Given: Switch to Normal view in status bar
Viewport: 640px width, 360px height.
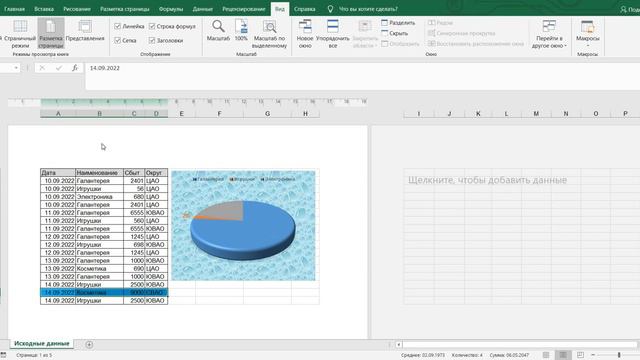Looking at the screenshot, I should pos(546,355).
